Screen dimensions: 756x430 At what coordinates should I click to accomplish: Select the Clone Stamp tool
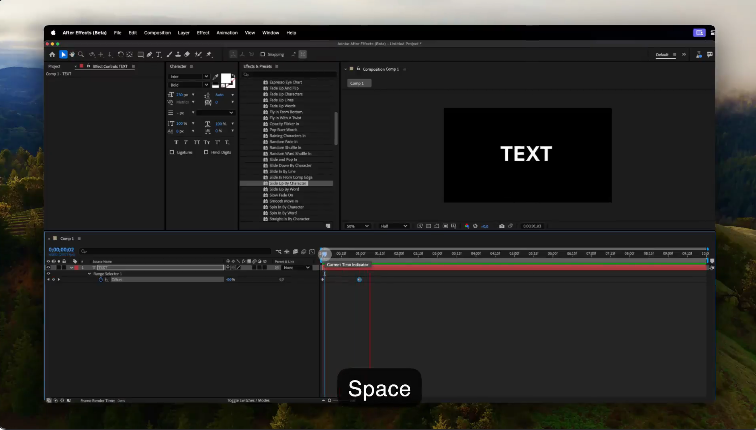(x=178, y=54)
